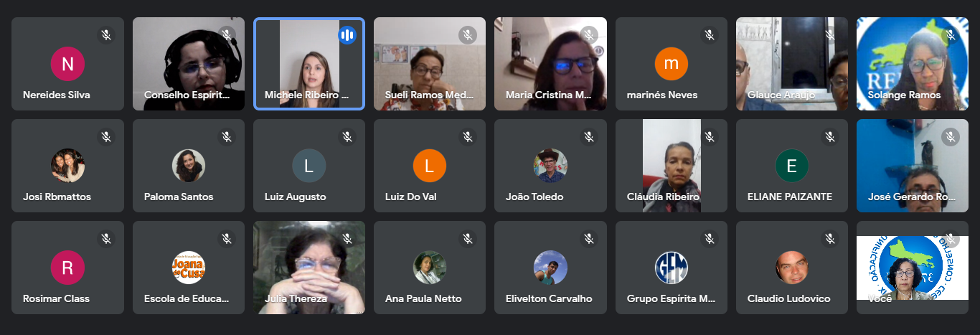Click the name label Ana Paula Netto
980x335 pixels.
[x=423, y=298]
